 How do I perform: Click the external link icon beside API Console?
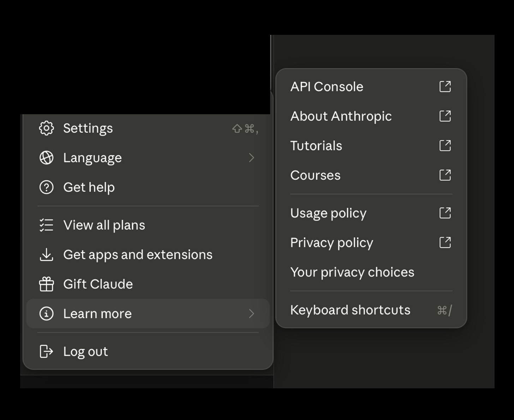point(445,86)
